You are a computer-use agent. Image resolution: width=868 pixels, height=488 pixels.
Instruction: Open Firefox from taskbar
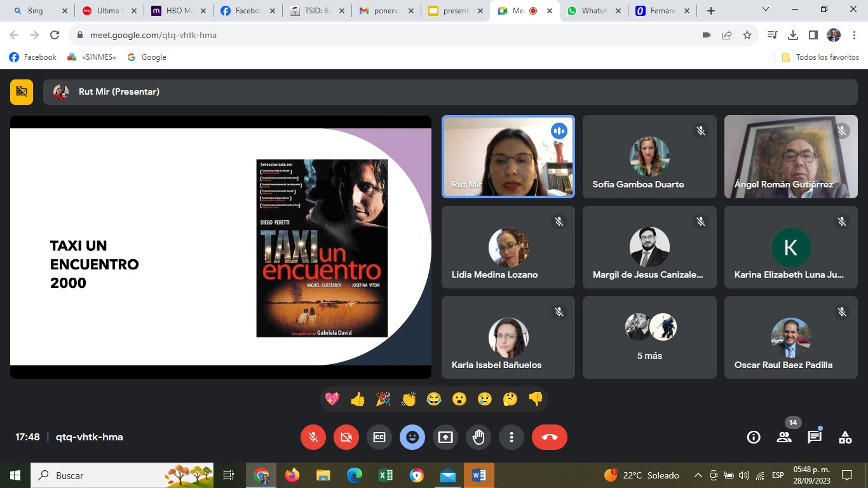[x=292, y=475]
